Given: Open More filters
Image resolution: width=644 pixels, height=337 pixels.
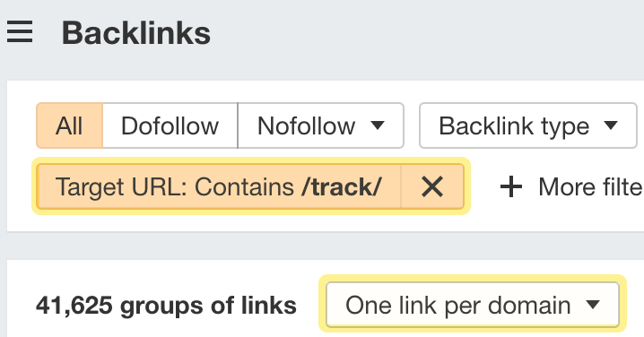Looking at the screenshot, I should pos(571,187).
